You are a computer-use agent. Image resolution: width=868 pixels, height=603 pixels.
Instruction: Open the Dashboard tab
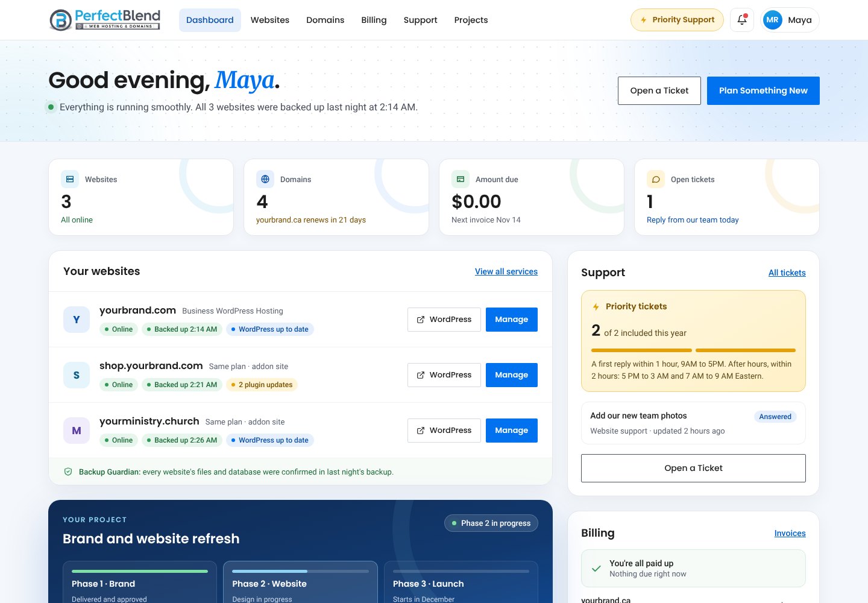point(210,20)
